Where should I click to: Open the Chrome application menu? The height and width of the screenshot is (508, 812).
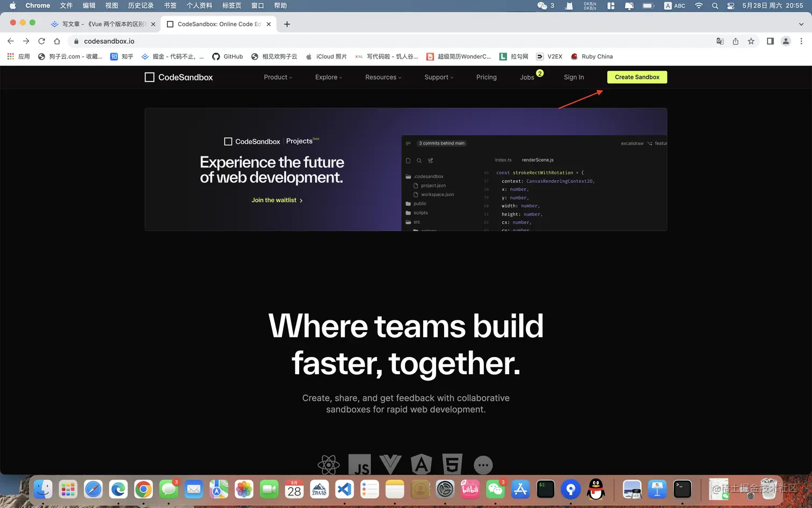tap(38, 5)
